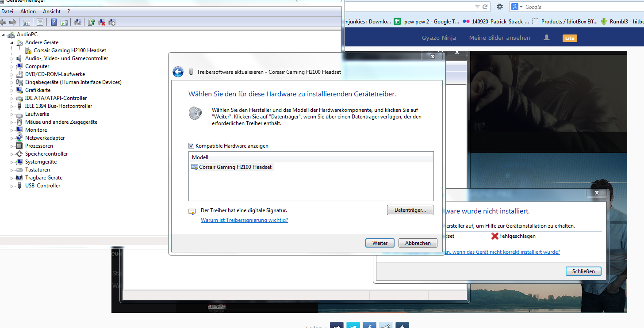Image resolution: width=644 pixels, height=328 pixels.
Task: Click the browser reload icon
Action: [x=485, y=7]
